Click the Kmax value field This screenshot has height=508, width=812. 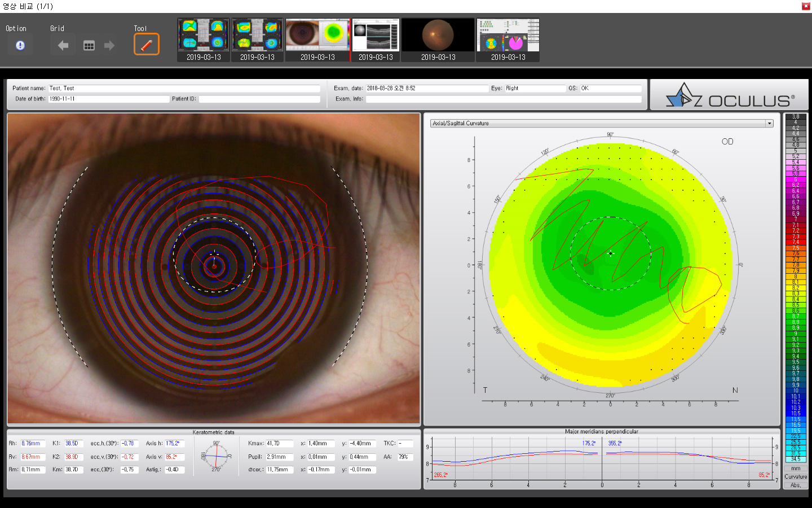click(x=279, y=444)
